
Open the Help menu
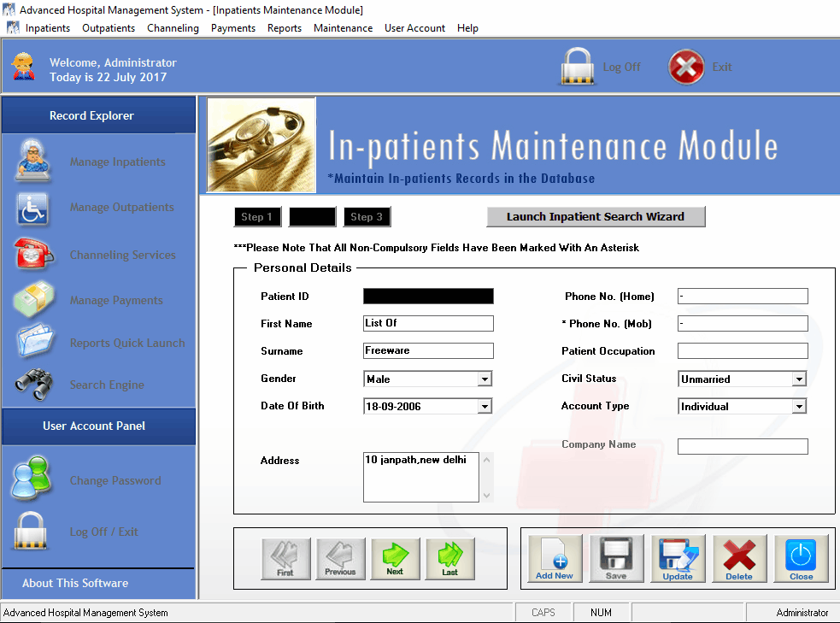[x=467, y=28]
